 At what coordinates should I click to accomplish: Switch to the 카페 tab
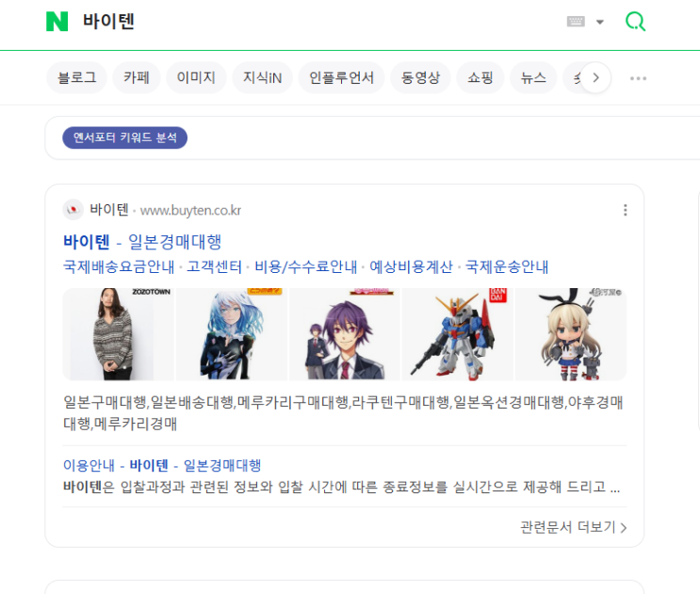[137, 77]
